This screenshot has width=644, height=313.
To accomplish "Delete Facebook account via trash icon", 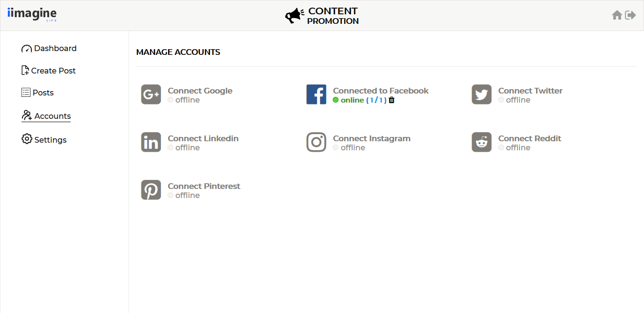I will click(392, 100).
